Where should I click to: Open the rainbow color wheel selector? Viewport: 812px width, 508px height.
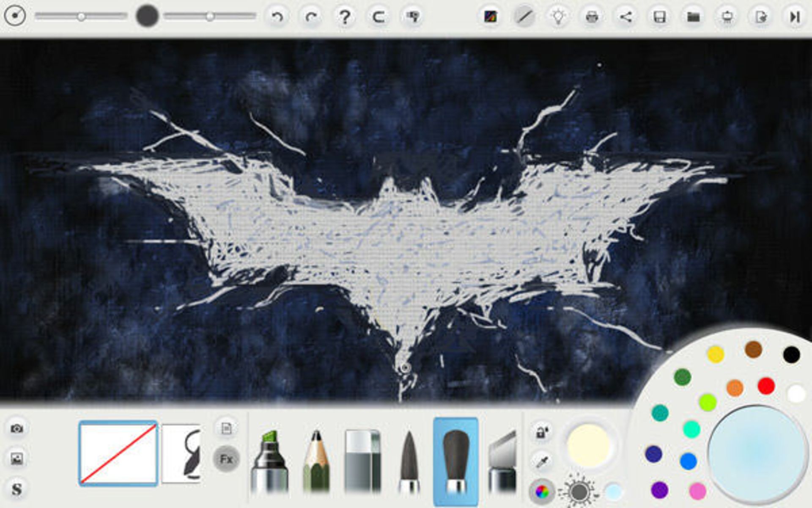pyautogui.click(x=542, y=491)
